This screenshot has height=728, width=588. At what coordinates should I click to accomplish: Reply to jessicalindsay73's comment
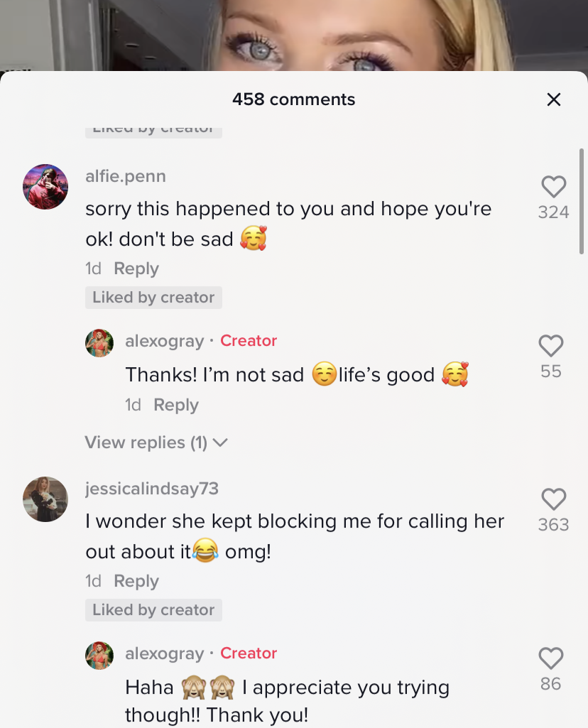(x=136, y=581)
